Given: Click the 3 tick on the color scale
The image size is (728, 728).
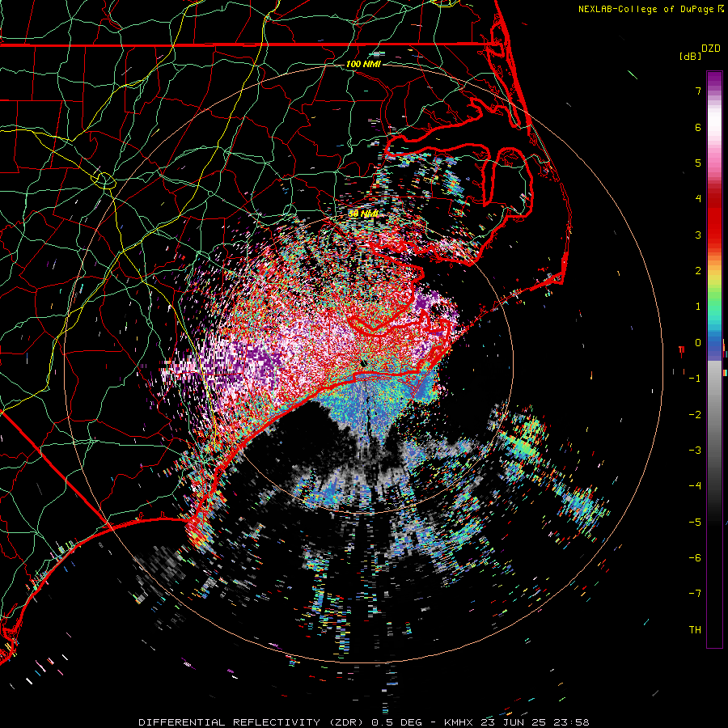Looking at the screenshot, I should click(x=698, y=235).
